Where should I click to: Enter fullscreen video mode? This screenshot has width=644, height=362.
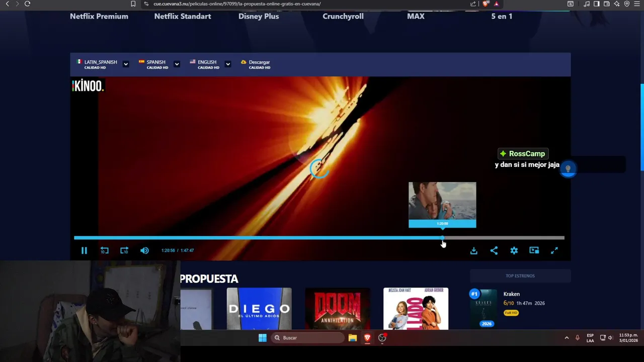(554, 250)
